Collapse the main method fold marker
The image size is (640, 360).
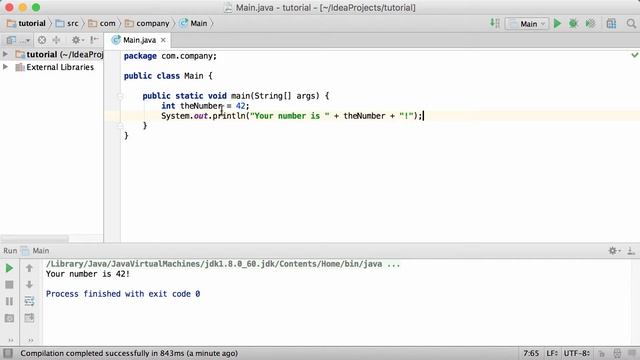pyautogui.click(x=120, y=96)
